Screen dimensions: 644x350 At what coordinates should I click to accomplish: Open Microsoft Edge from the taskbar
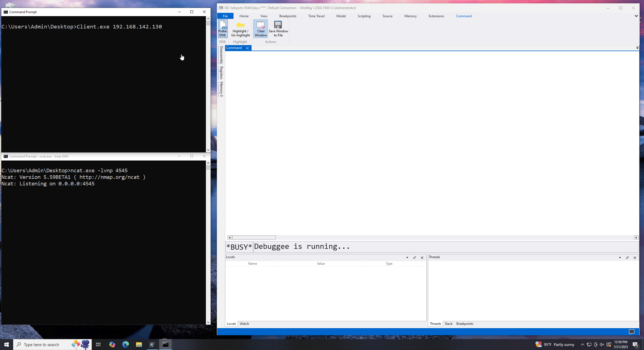coord(125,345)
